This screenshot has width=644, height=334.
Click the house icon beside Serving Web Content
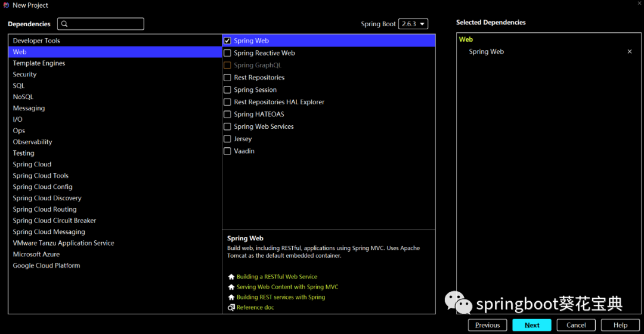click(x=231, y=287)
